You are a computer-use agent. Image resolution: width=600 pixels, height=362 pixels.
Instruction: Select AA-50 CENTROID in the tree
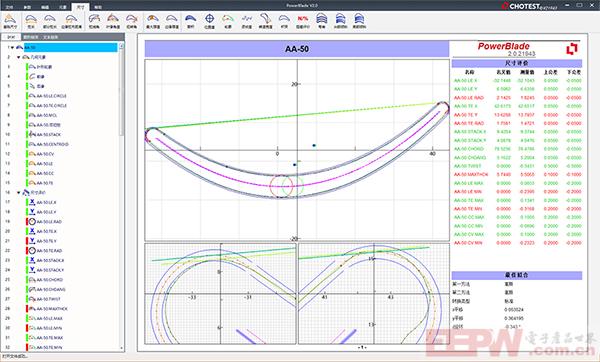pos(52,144)
